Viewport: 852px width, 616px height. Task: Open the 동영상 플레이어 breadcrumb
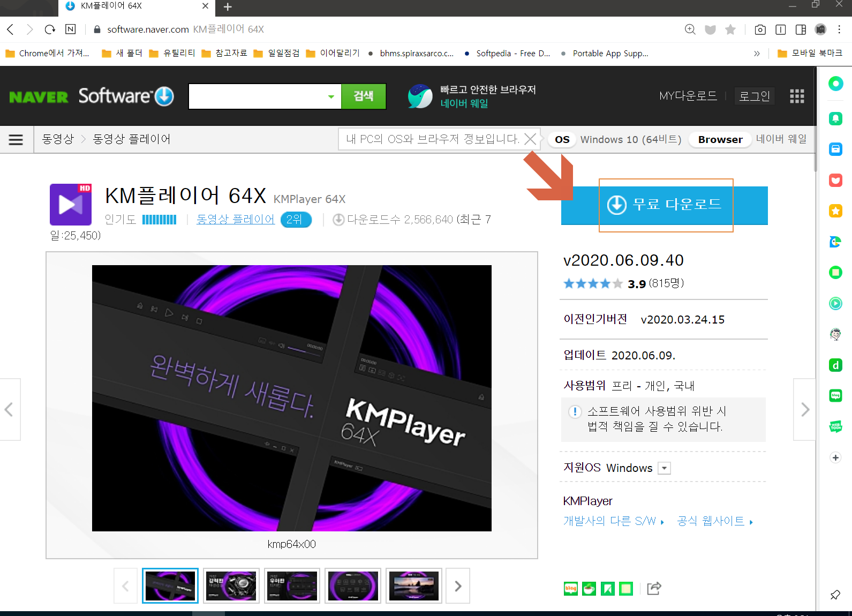click(131, 139)
